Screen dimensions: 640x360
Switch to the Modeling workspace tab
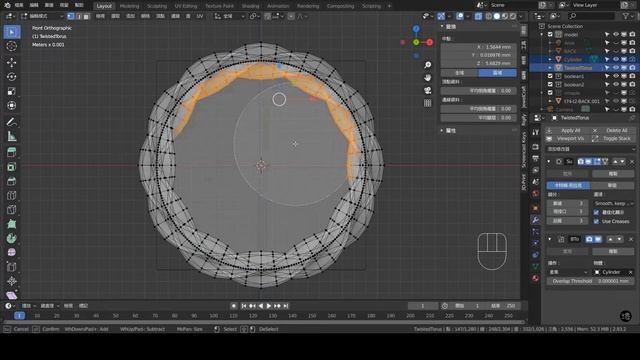[x=129, y=6]
